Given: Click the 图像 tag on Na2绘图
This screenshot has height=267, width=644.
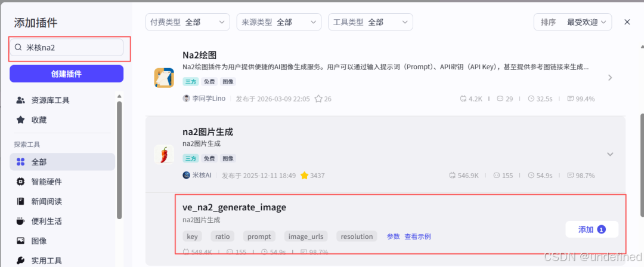Looking at the screenshot, I should tap(228, 82).
